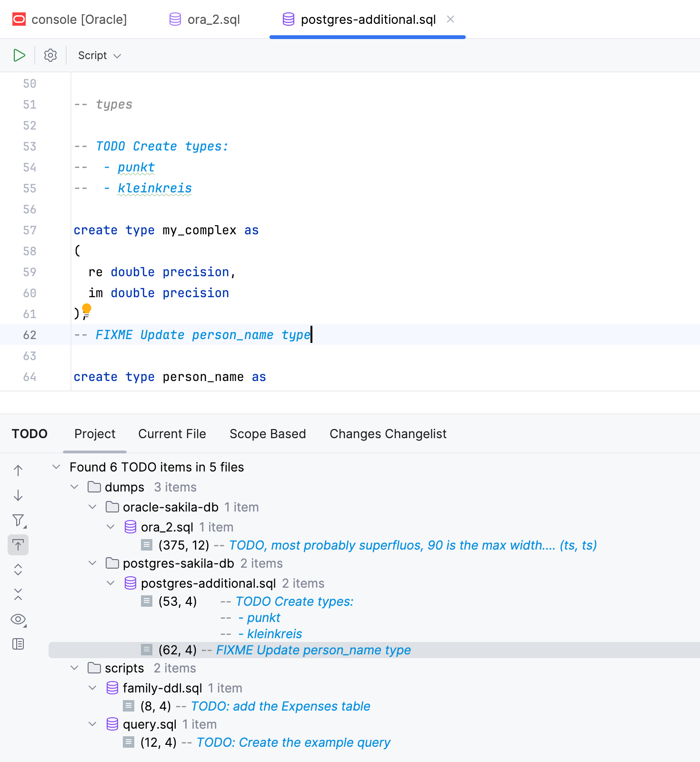Screen dimensions: 700x762
Task: Switch to the ora_2.sql editor tab
Action: pos(205,20)
